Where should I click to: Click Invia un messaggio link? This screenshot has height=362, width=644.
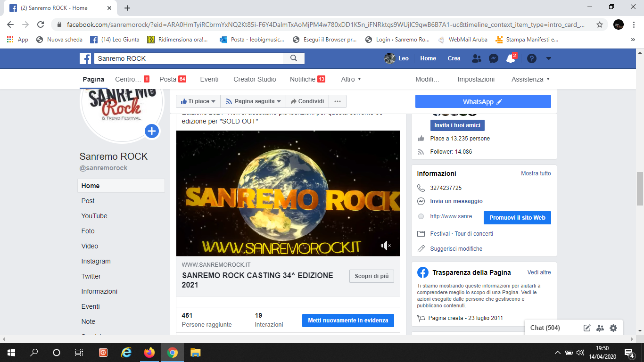click(x=456, y=201)
